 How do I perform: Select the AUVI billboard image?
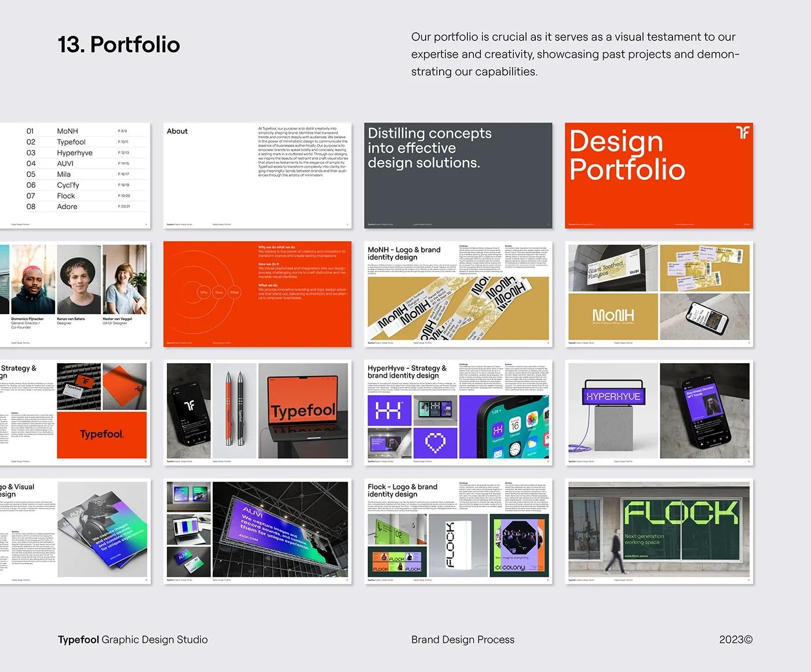280,529
